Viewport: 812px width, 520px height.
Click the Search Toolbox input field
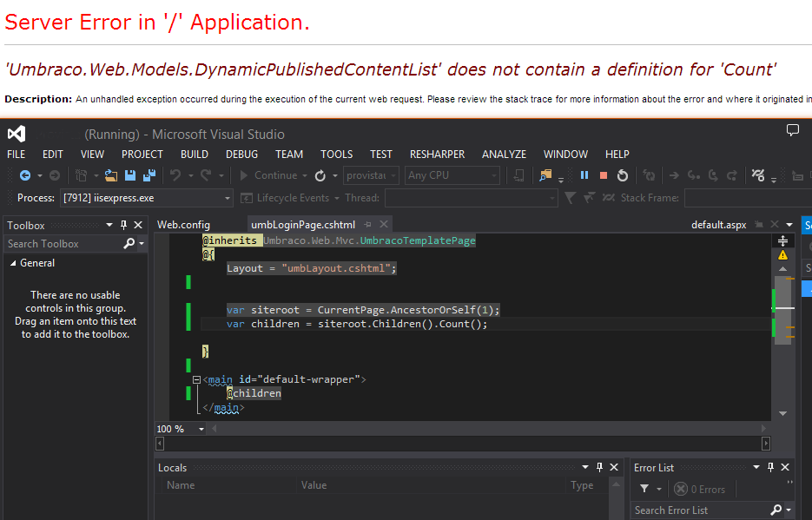click(63, 244)
